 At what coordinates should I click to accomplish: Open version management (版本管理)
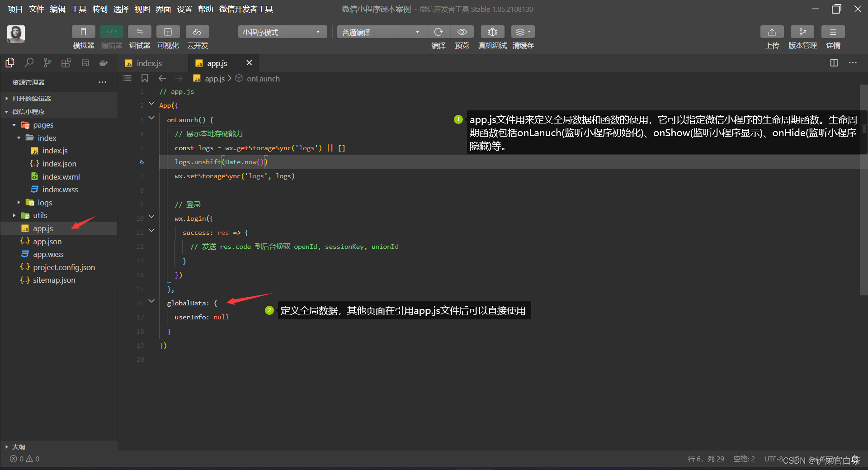802,32
